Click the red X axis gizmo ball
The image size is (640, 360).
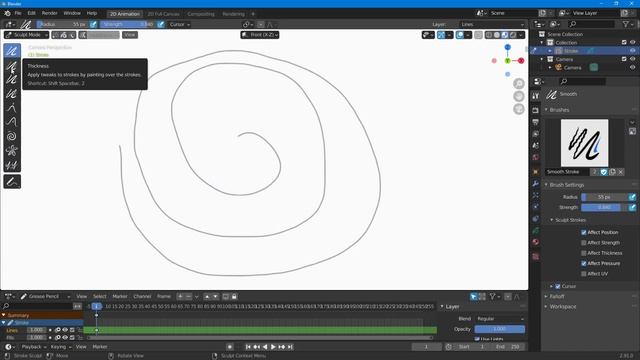[x=521, y=61]
